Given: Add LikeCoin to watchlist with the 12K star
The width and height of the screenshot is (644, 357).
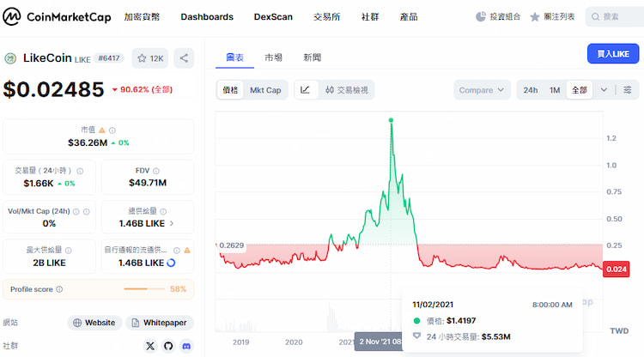Looking at the screenshot, I should point(150,58).
